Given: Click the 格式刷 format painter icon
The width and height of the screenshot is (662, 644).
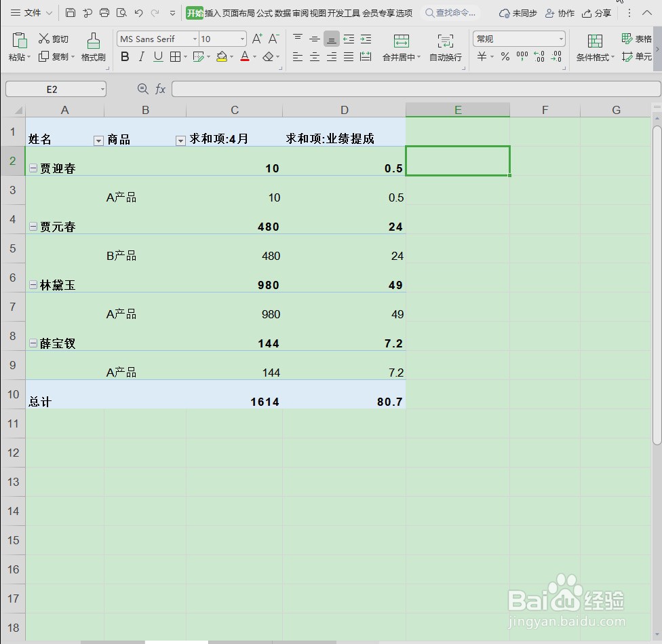Looking at the screenshot, I should (93, 48).
